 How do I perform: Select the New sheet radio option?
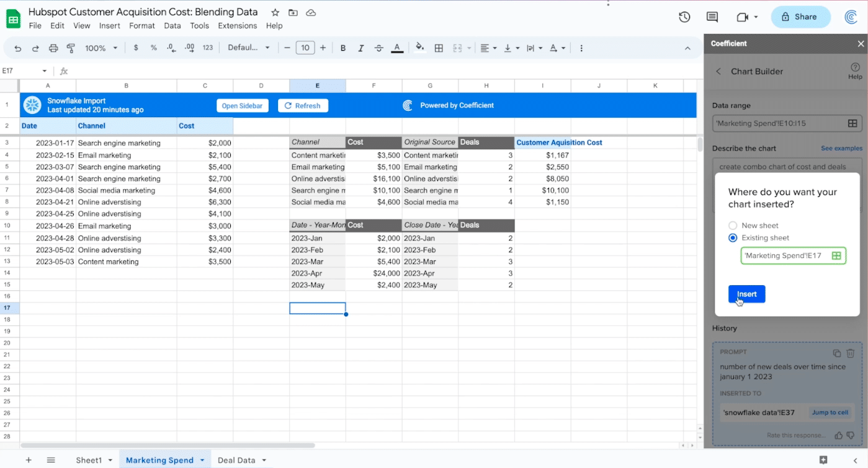733,226
